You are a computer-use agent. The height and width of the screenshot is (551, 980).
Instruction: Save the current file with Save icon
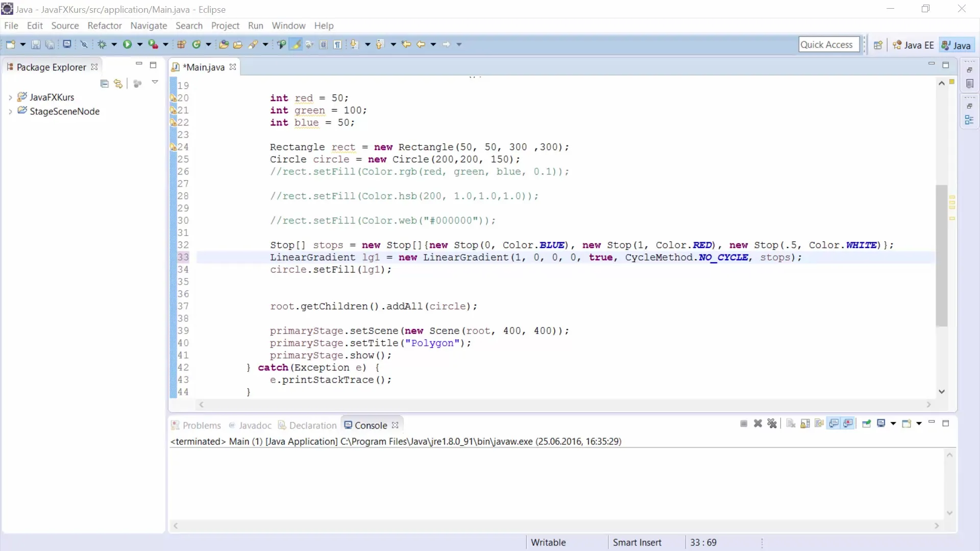tap(36, 45)
